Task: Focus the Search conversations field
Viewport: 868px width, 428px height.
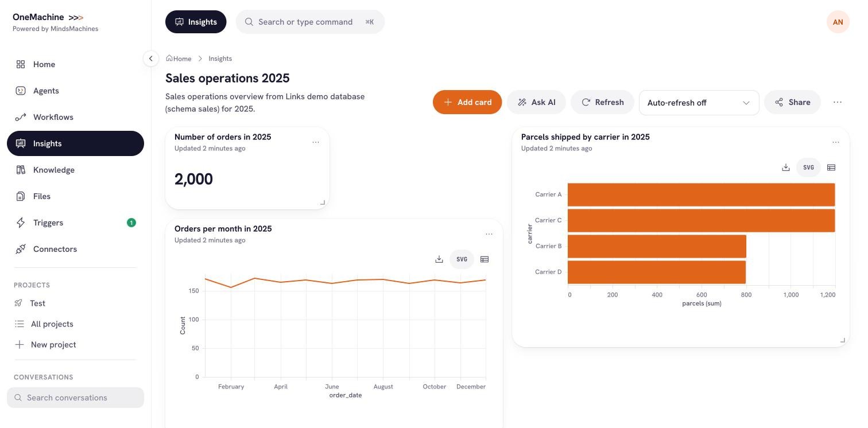Action: (75, 398)
